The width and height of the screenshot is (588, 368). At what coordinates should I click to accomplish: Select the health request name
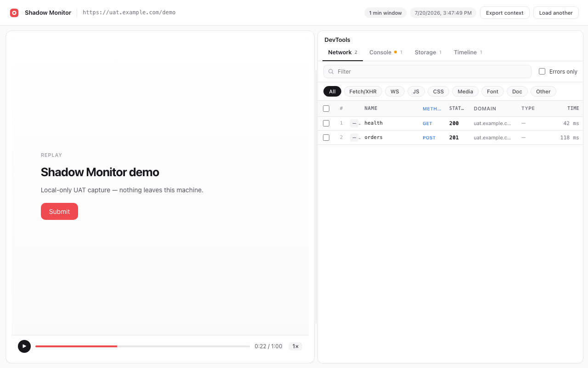[373, 123]
